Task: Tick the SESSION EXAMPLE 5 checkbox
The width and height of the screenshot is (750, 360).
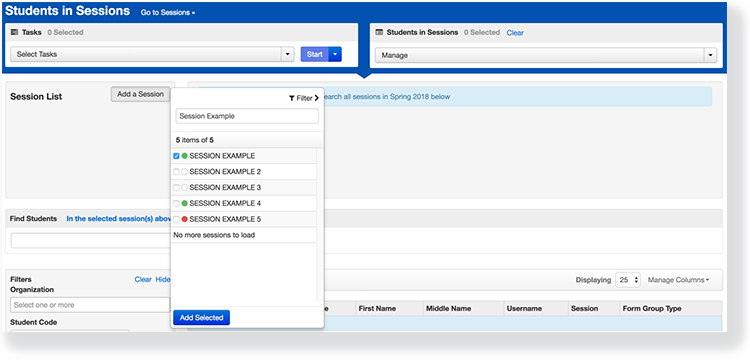Action: tap(176, 219)
